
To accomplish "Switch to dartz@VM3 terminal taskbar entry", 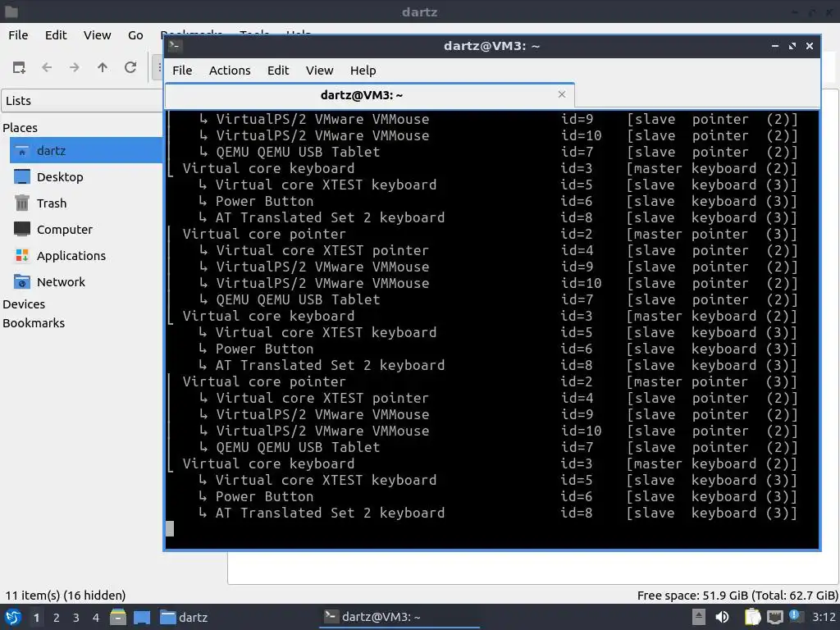I will pyautogui.click(x=399, y=617).
